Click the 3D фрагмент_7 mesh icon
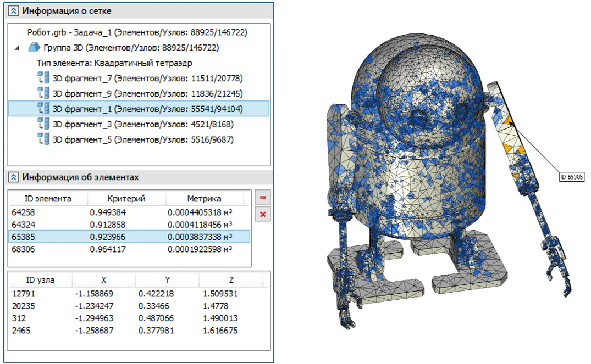 43,78
